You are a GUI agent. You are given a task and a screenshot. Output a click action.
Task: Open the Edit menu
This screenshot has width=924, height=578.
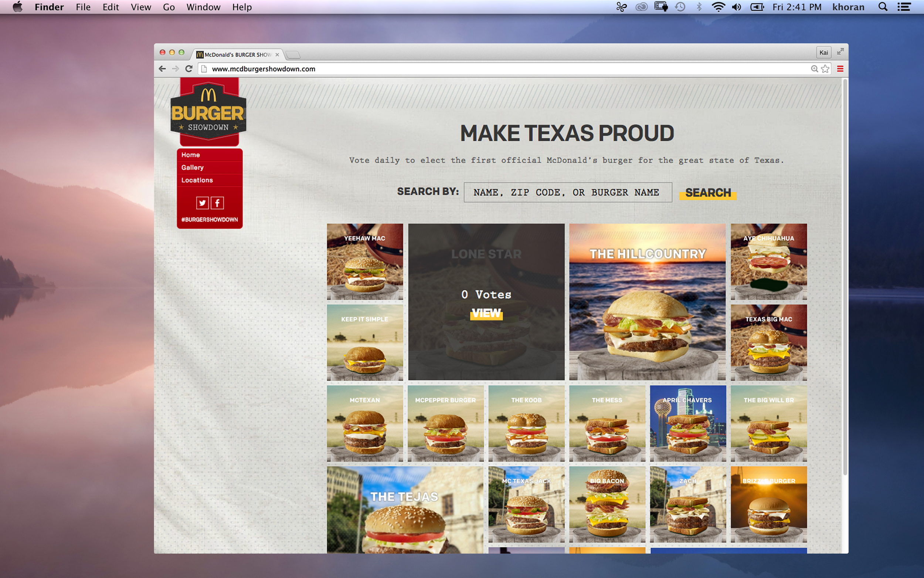[x=111, y=7]
